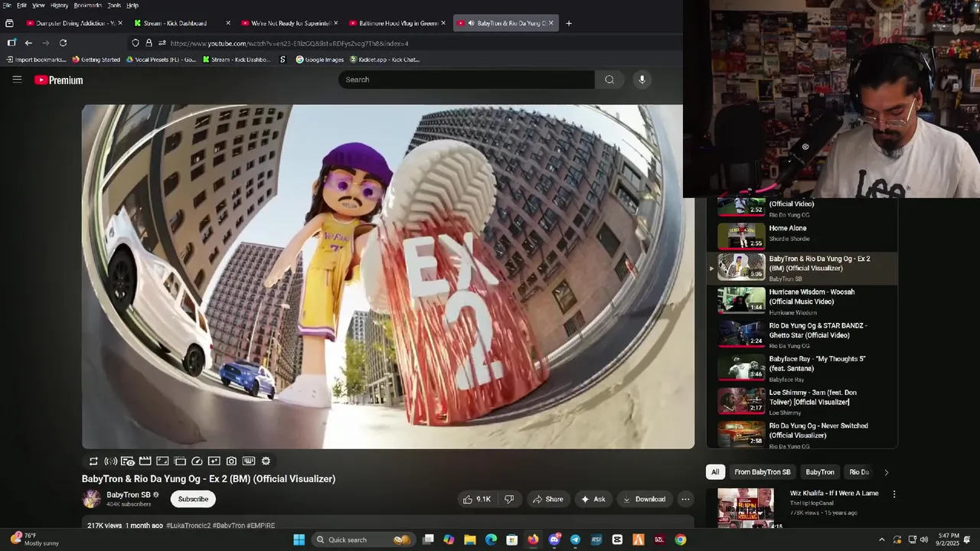Open Telegram from the taskbar
Image resolution: width=980 pixels, height=551 pixels.
tap(575, 540)
